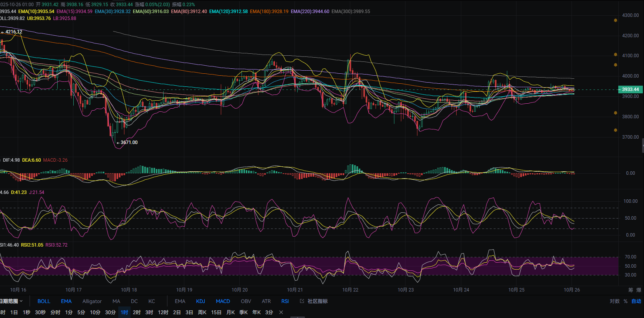Click the alert bell just above 3800.00
Viewport: 644px width, 318px height.
(x=616, y=113)
